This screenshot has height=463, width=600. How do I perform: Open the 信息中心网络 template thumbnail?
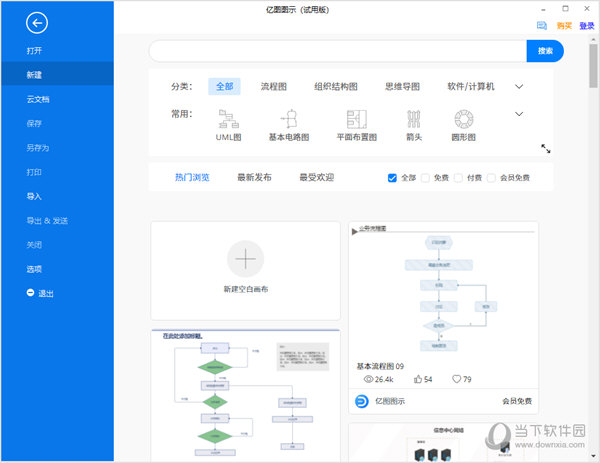tap(443, 442)
